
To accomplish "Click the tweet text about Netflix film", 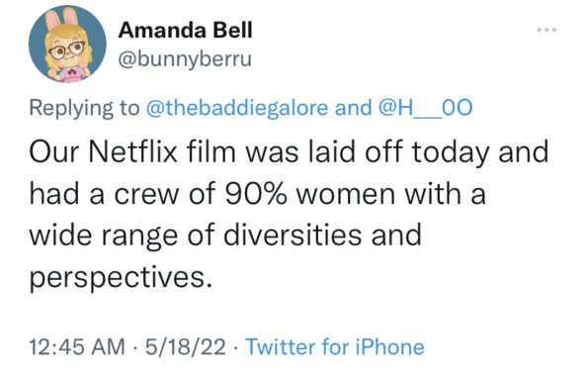I will [x=289, y=215].
